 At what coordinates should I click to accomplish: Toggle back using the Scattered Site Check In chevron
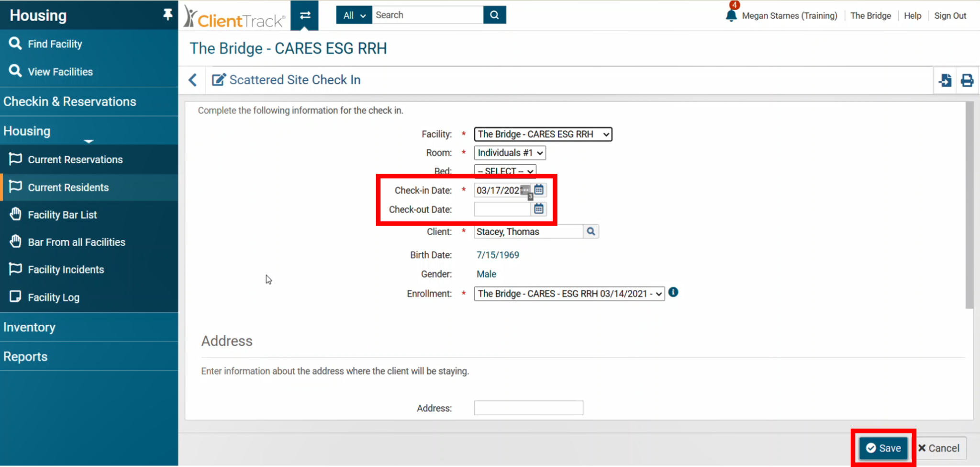(193, 80)
